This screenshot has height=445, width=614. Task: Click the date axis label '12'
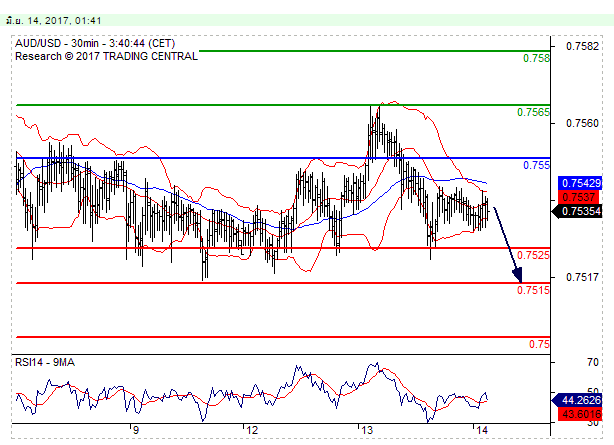tap(252, 431)
